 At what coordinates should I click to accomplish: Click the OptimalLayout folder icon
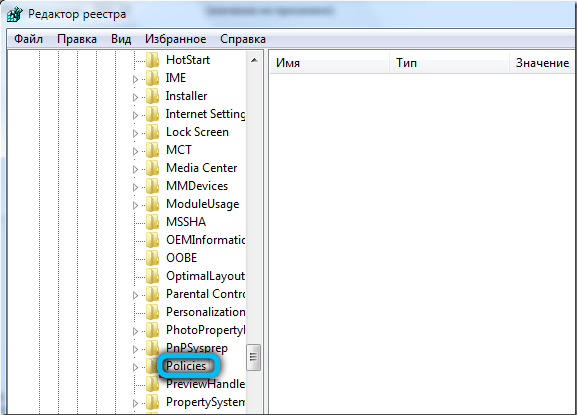152,276
